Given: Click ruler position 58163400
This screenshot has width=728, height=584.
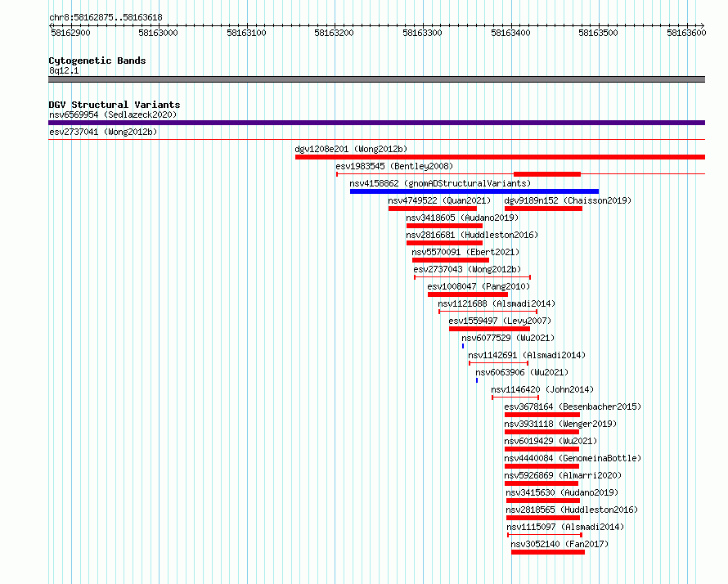Looking at the screenshot, I should coord(510,33).
